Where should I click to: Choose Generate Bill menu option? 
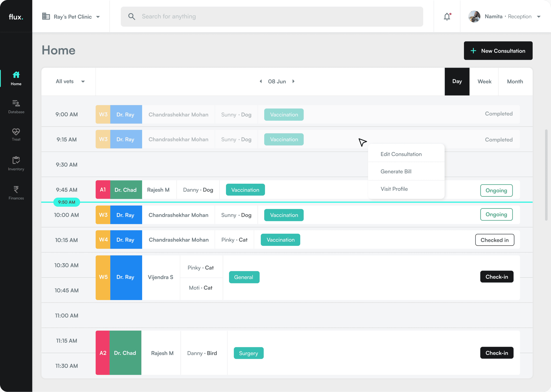click(x=396, y=172)
